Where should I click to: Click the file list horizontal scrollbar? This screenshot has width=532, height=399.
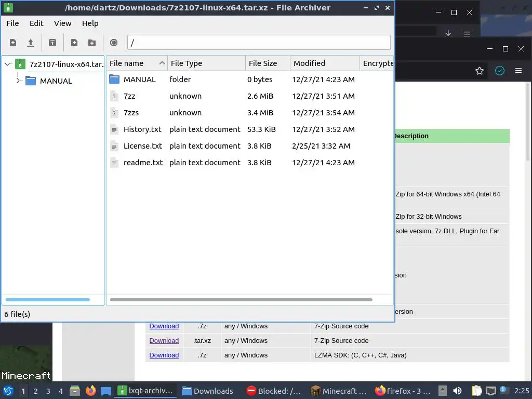click(x=241, y=300)
